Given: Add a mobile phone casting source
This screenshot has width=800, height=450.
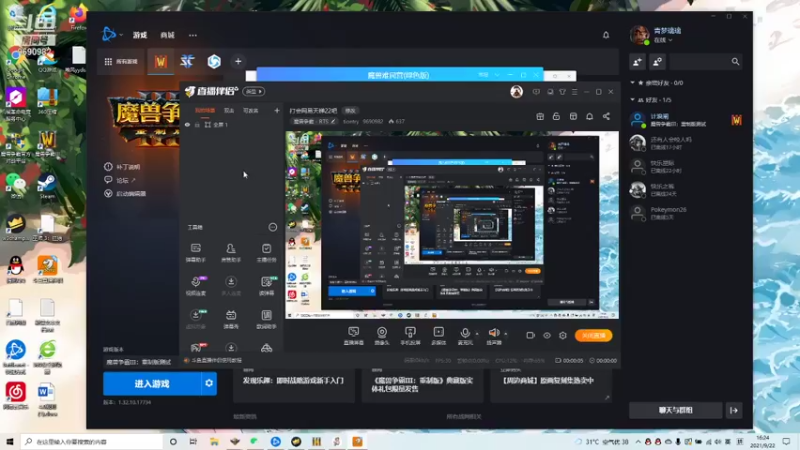Looking at the screenshot, I should tap(410, 336).
